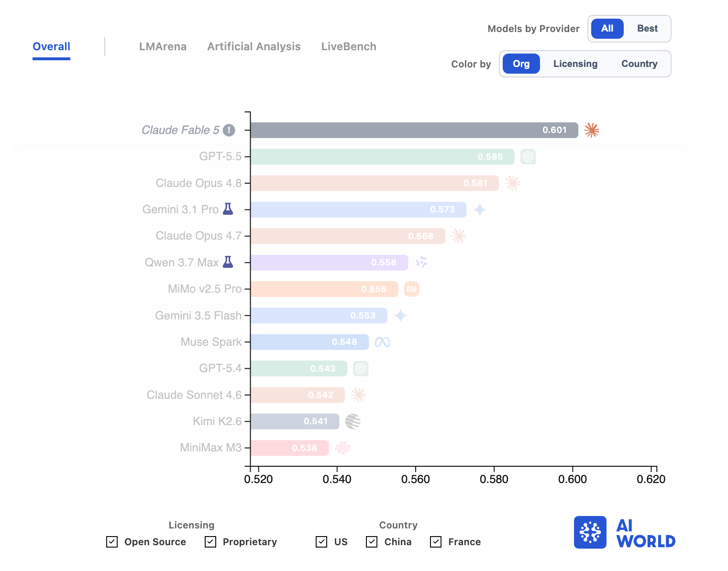The image size is (728, 571).
Task: Click the flask icon next to Qwen 3.7 Max
Action: pyautogui.click(x=228, y=262)
